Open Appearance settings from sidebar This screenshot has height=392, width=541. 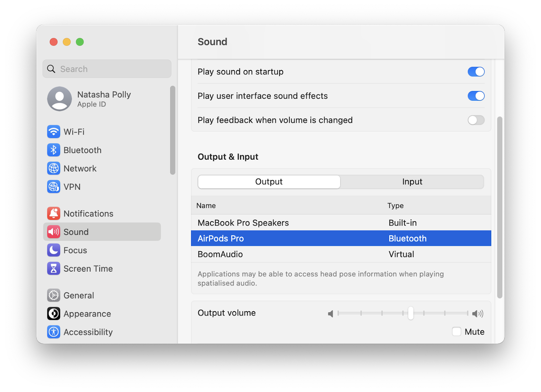87,314
